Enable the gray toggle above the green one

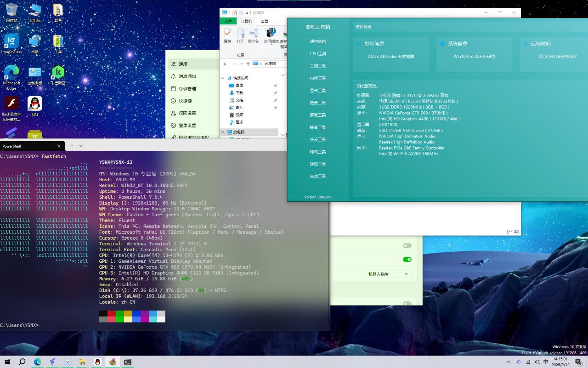[x=407, y=246]
